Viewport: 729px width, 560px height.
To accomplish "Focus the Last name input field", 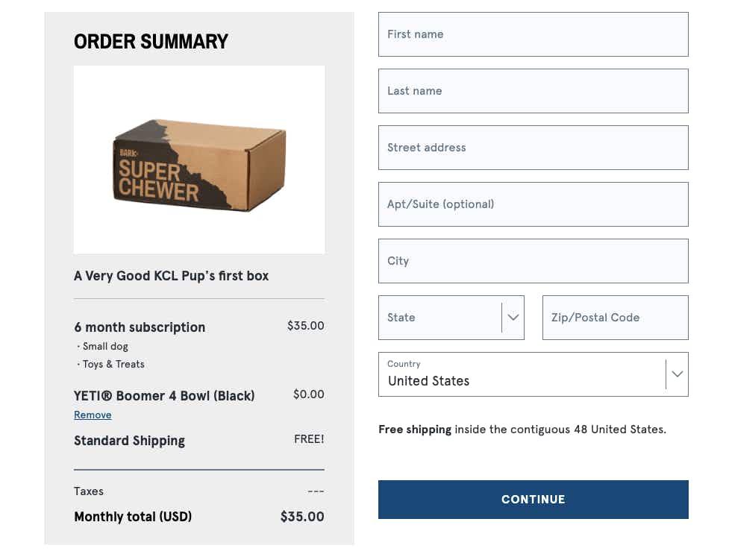I will [x=534, y=91].
